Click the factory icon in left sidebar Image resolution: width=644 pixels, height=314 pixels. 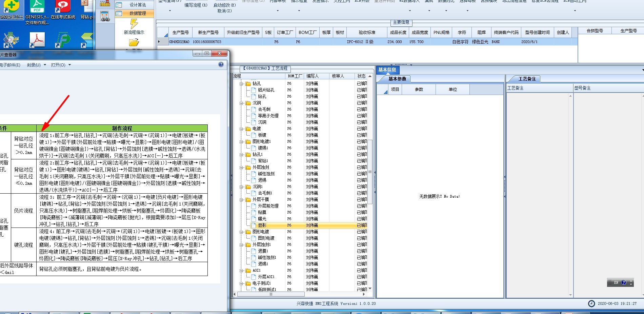(x=105, y=3)
